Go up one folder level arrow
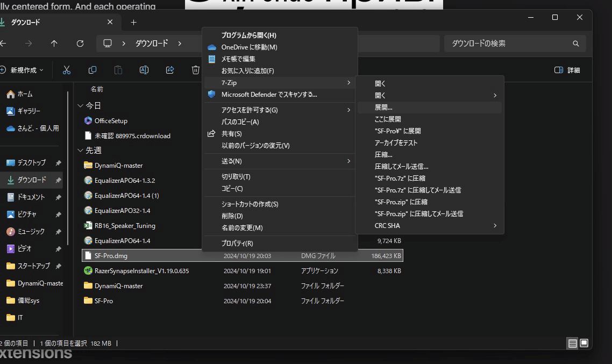 [54, 44]
